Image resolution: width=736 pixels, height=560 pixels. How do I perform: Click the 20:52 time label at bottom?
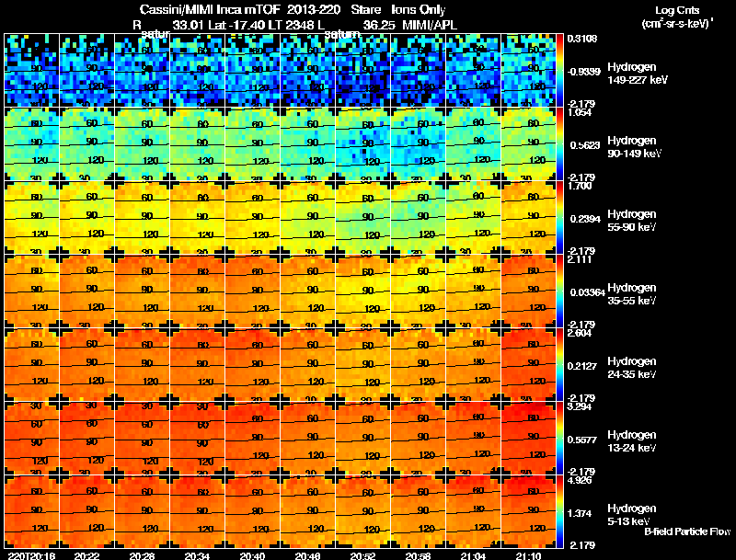click(362, 555)
